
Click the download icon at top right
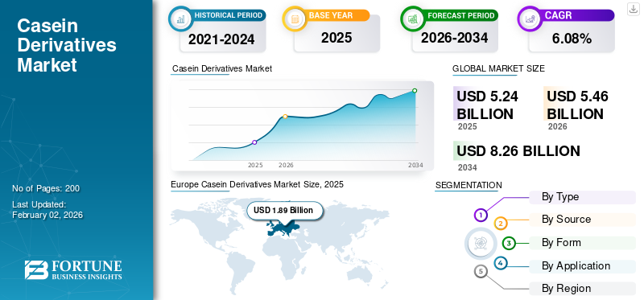point(633,10)
